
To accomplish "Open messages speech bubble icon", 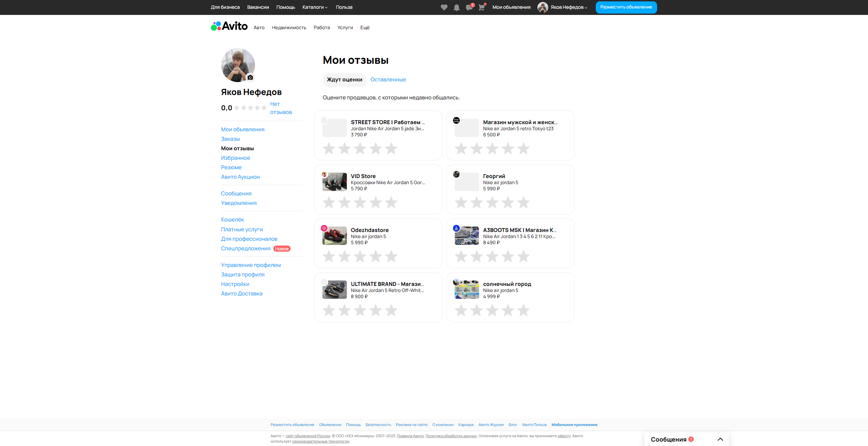I will 469,7.
